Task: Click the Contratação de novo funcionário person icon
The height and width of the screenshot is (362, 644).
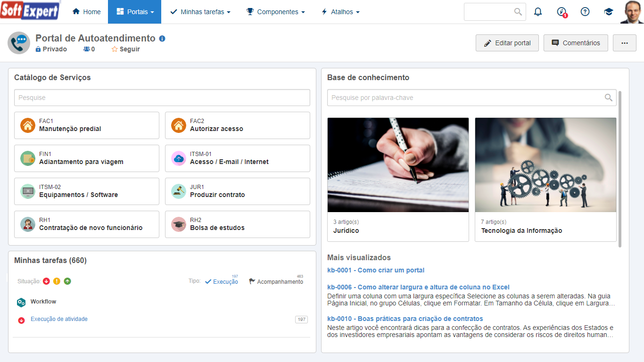Action: [28, 224]
